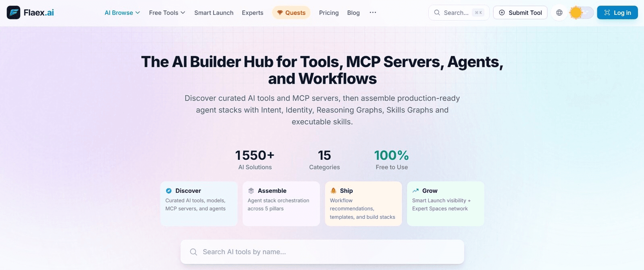The image size is (644, 270).
Task: Focus the 'Search AI tools by name' field
Action: coord(322,252)
